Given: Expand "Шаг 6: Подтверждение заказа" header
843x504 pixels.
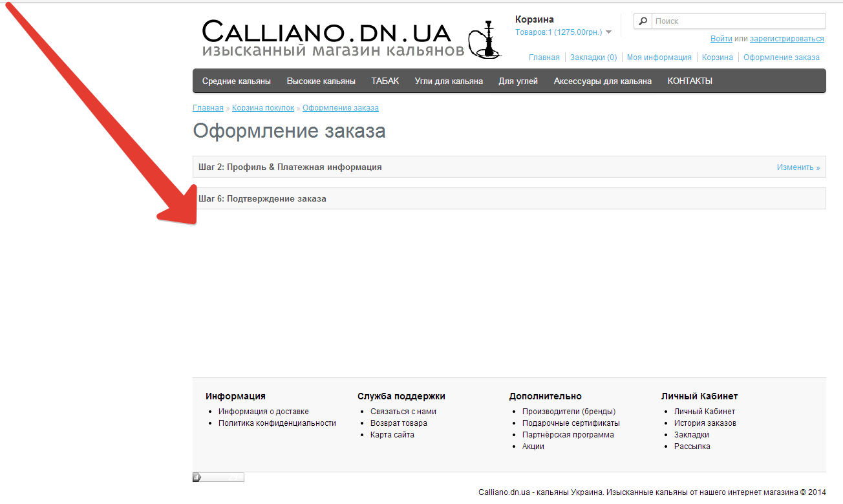Looking at the screenshot, I should tap(509, 198).
